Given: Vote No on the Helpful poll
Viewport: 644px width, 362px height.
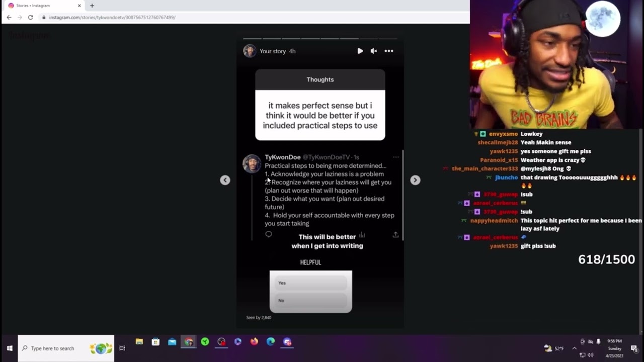Looking at the screenshot, I should pos(311,301).
